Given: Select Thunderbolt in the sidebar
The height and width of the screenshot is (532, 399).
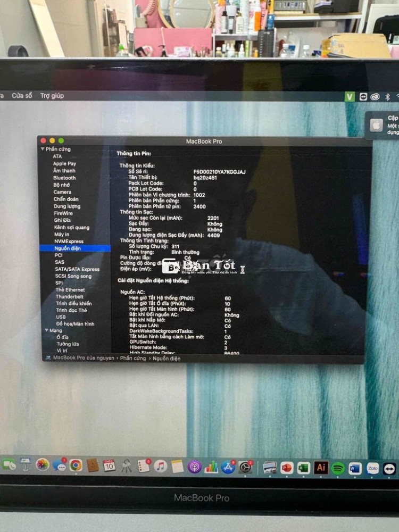Looking at the screenshot, I should (x=70, y=296).
